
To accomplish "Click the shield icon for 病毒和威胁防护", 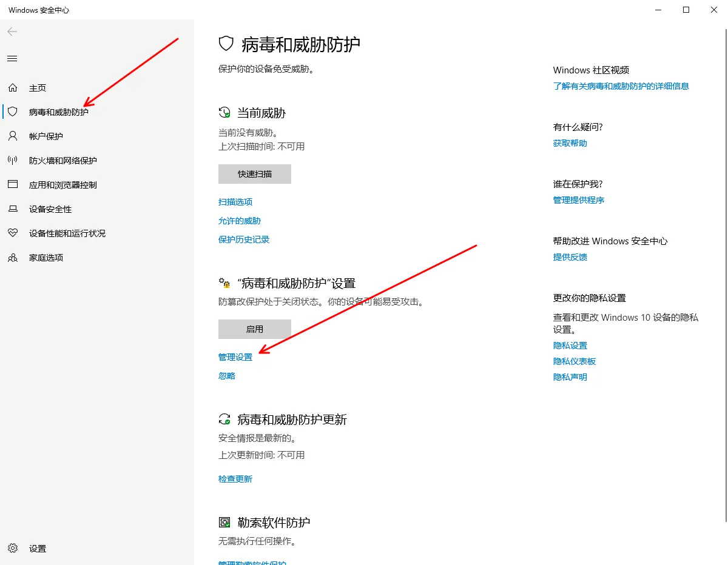I will 13,112.
